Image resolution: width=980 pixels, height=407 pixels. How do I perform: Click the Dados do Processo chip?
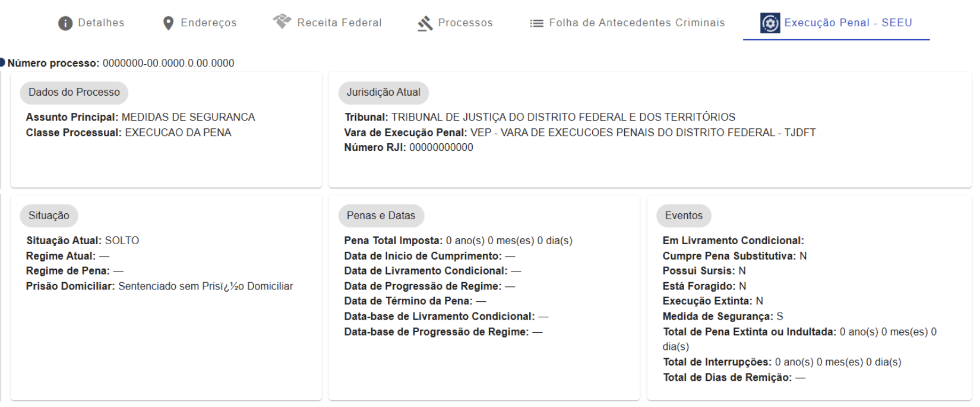point(74,92)
